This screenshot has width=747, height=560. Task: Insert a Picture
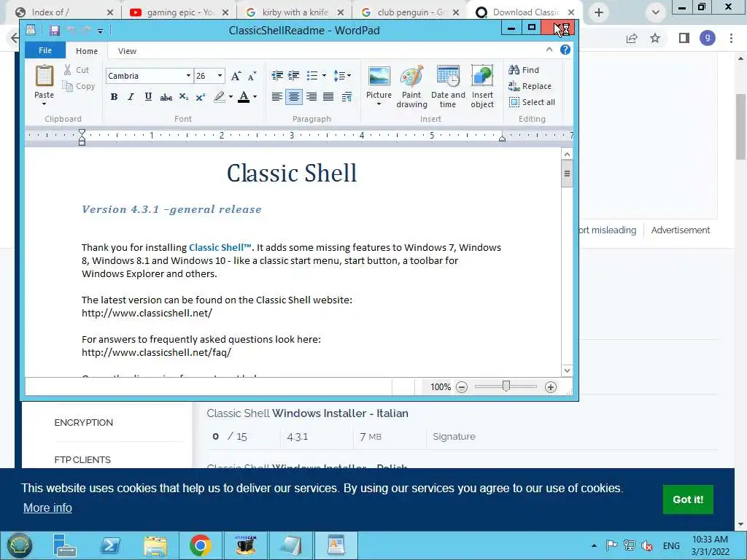click(x=379, y=76)
